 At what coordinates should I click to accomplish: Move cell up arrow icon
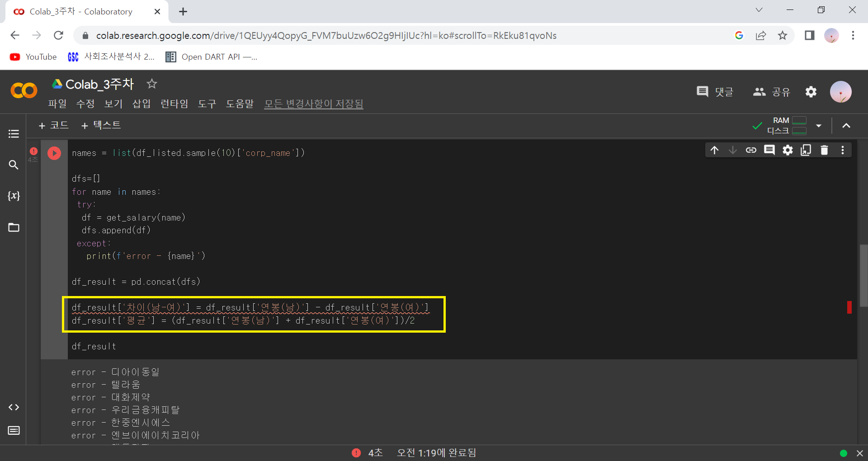pyautogui.click(x=714, y=150)
